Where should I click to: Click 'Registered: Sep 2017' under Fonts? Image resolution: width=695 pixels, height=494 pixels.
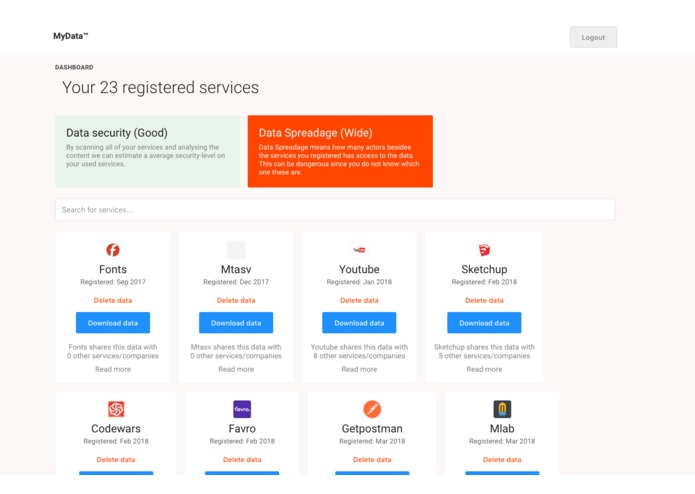113,282
